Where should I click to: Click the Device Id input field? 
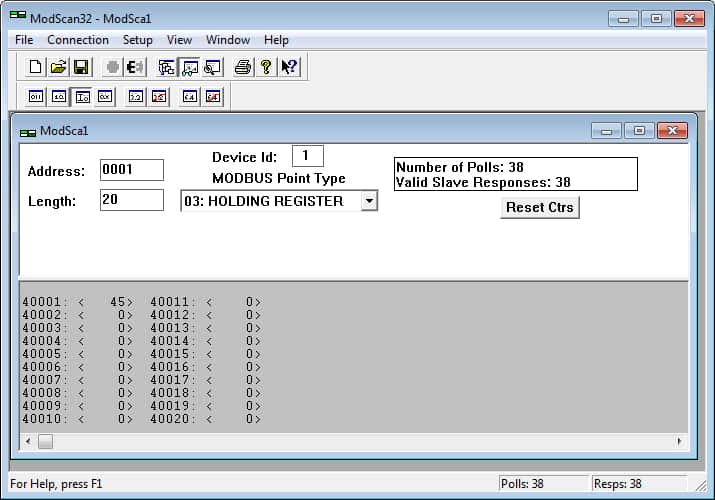point(308,156)
